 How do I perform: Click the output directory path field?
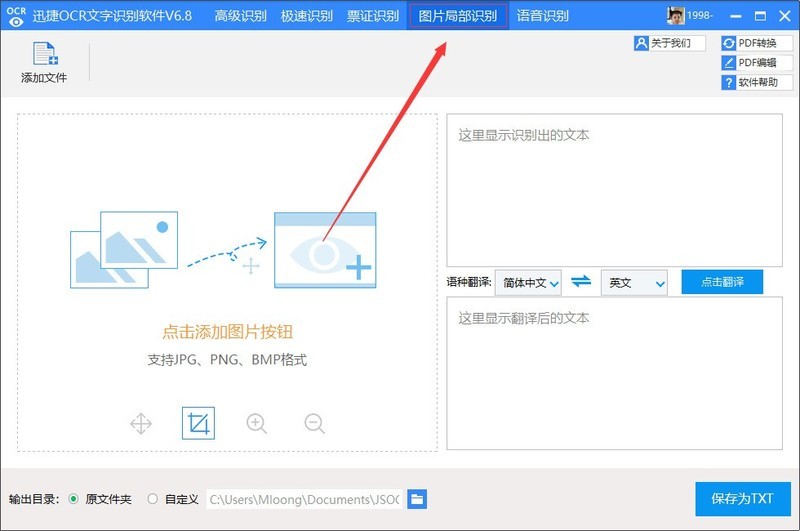(x=305, y=499)
